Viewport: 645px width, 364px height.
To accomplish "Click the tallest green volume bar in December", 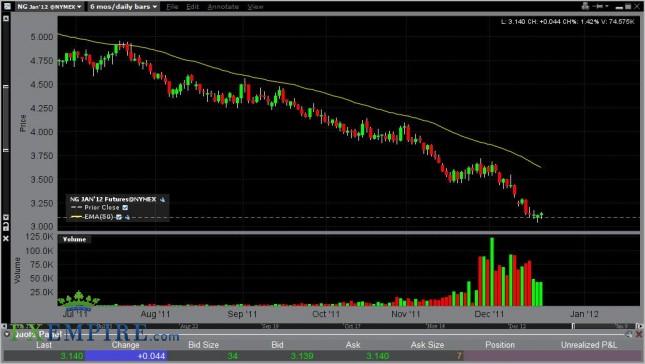I will (492, 272).
